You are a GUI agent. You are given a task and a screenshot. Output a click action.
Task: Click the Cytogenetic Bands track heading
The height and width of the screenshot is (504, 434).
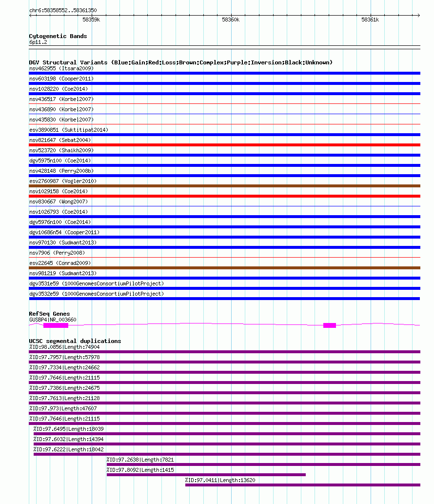point(58,36)
